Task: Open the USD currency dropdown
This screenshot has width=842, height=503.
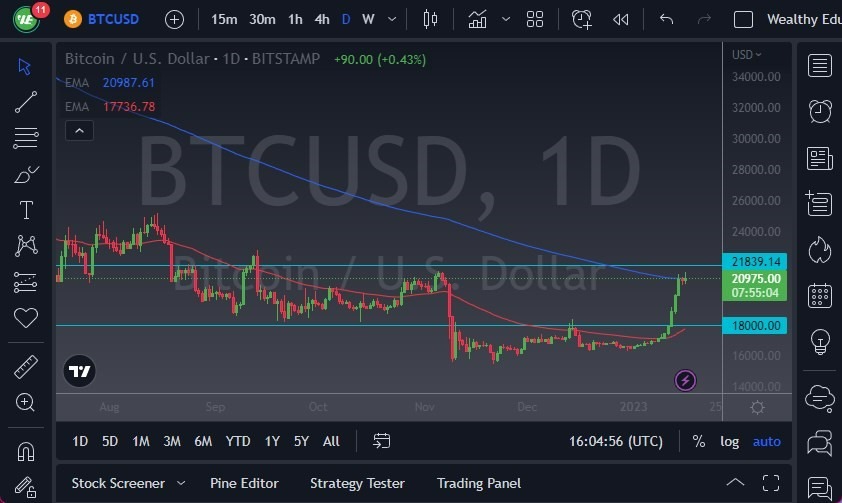Action: coord(746,55)
